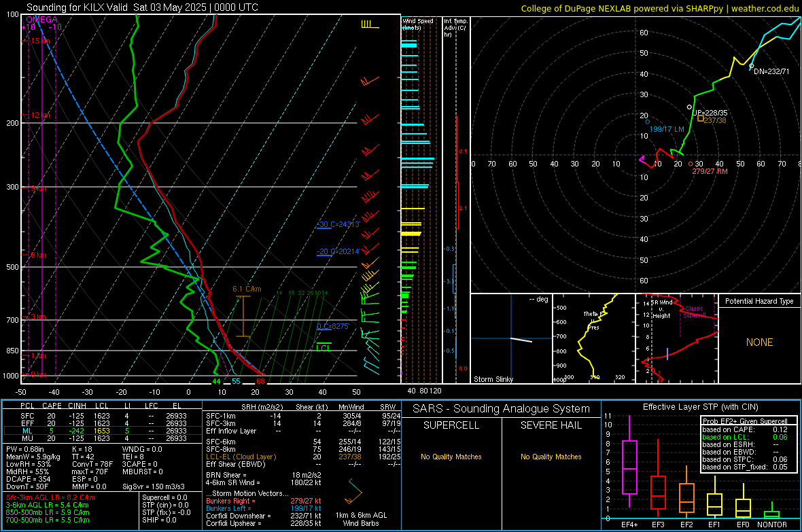802x532 pixels.
Task: Click 'SigSvr = 150 m3/s3' value
Action: 154,486
